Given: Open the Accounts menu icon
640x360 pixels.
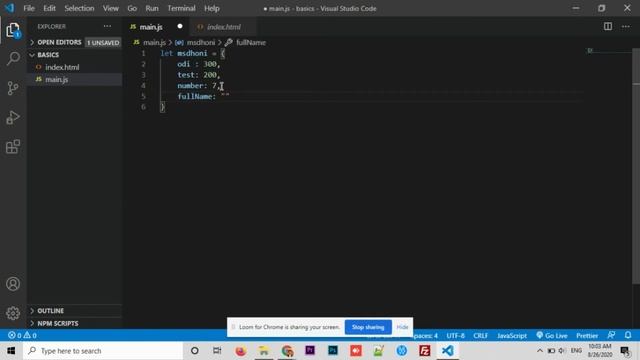Looking at the screenshot, I should pos(13,284).
